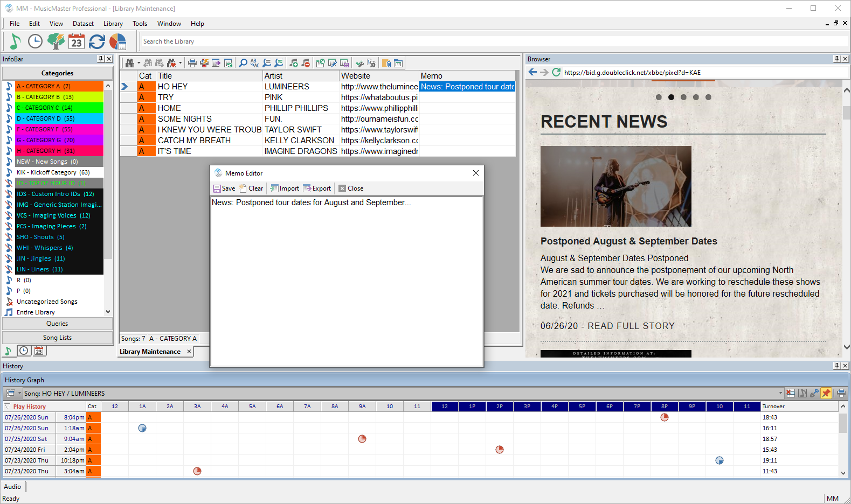Image resolution: width=851 pixels, height=504 pixels.
Task: Expand the History Graph song dropdown
Action: point(780,393)
